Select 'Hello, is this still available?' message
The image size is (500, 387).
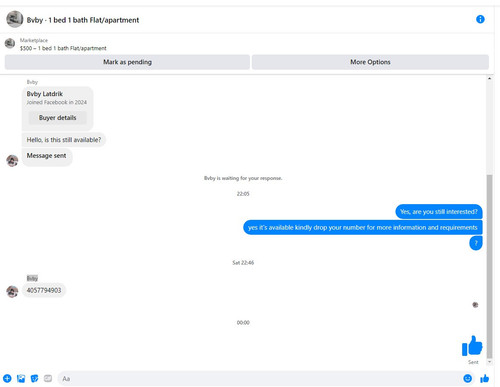coord(64,140)
